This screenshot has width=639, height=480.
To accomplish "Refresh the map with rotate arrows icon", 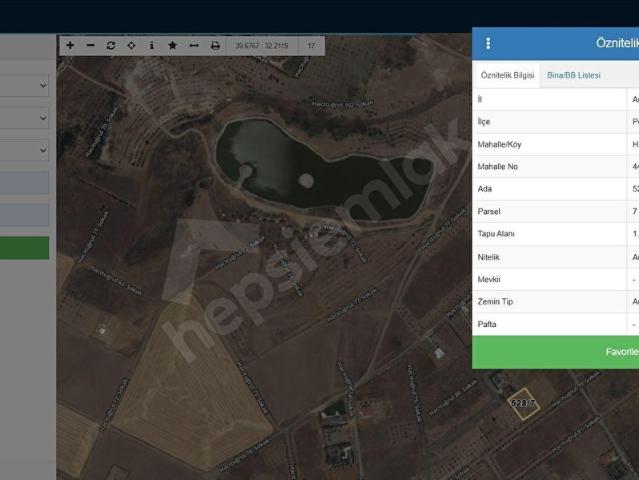I will click(111, 45).
